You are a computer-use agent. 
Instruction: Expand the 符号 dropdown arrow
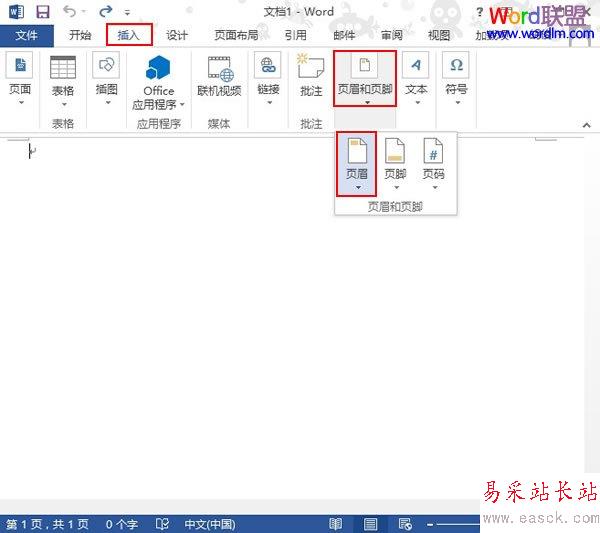click(458, 103)
